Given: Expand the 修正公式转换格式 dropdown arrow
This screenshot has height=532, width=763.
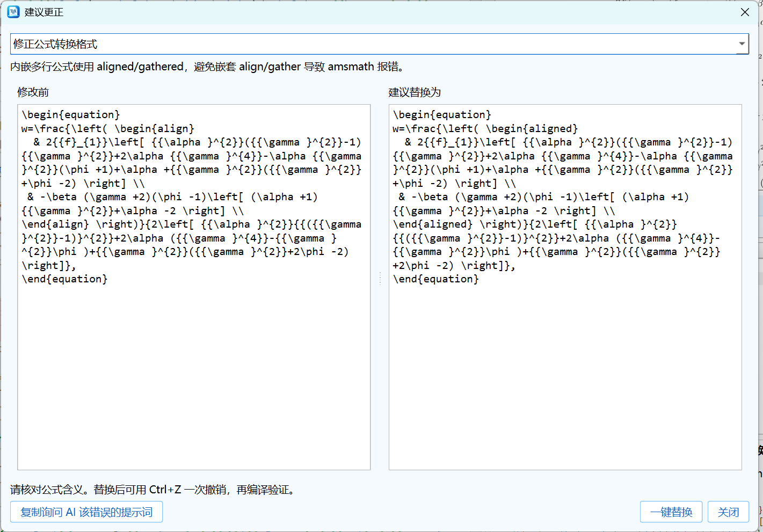Looking at the screenshot, I should [x=742, y=44].
